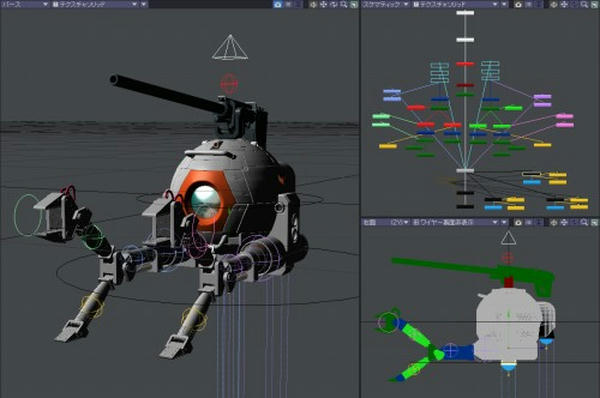
Task: Select the zoom magnifier icon in the perspective viewport
Action: (x=344, y=4)
